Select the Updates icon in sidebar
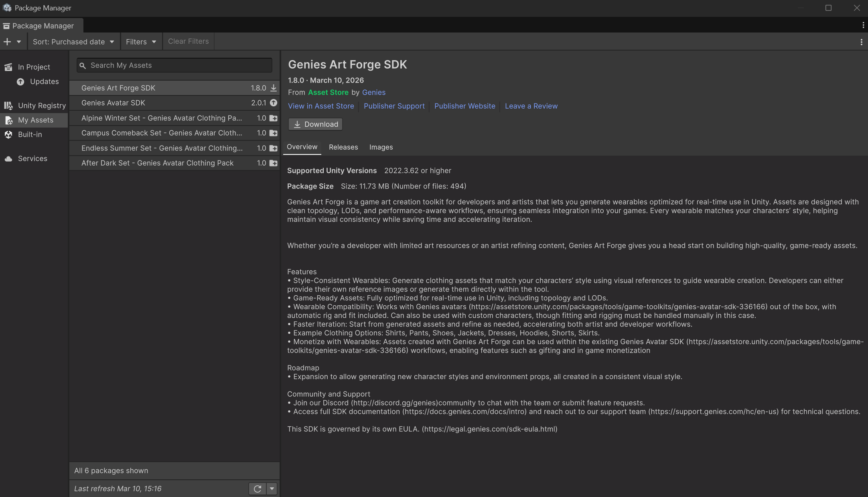Screen dimensions: 868x497 coord(20,81)
